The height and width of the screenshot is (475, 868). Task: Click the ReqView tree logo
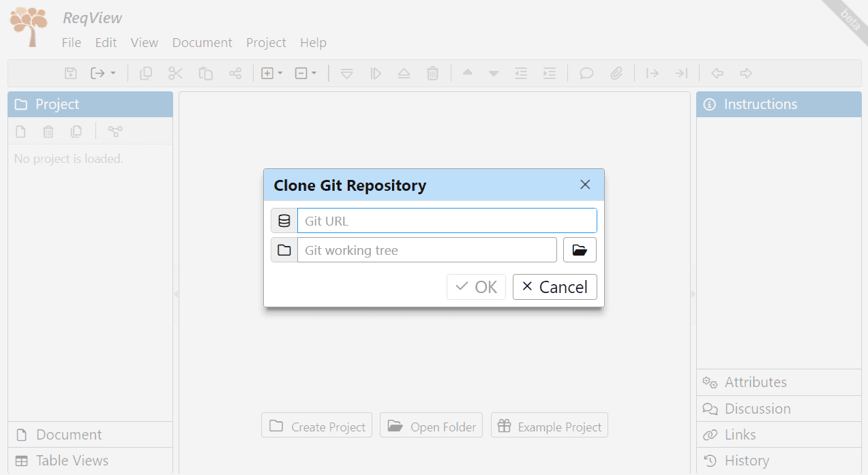[29, 27]
